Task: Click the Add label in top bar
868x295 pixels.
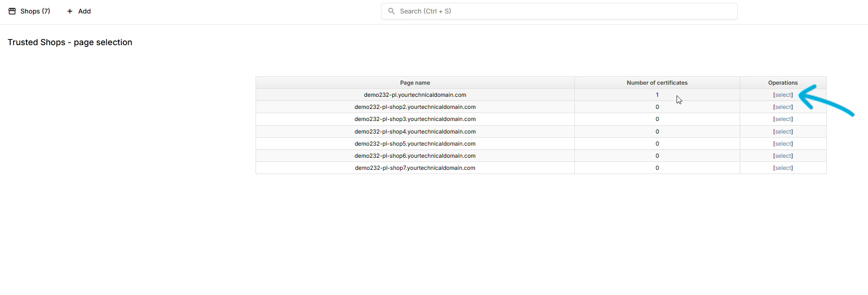Action: coord(85,11)
